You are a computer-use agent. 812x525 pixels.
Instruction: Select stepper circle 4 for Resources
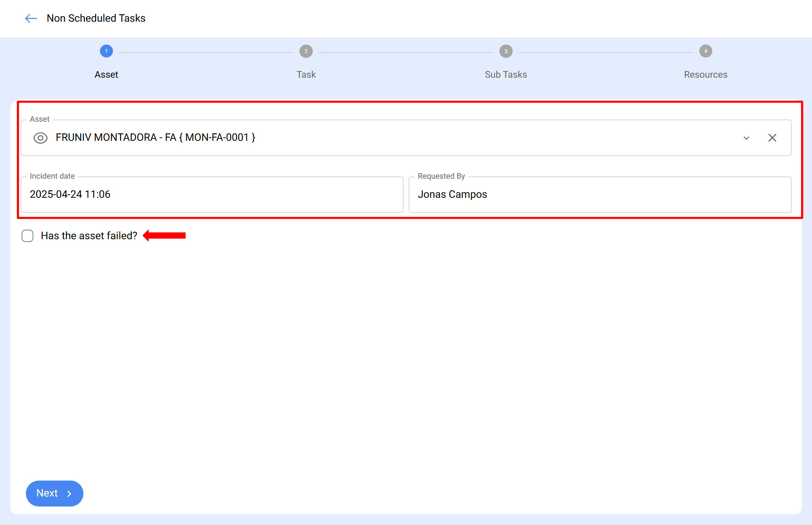click(x=705, y=51)
